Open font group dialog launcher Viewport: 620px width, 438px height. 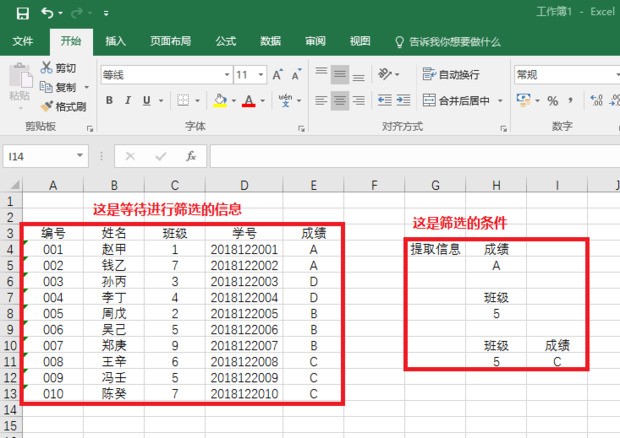[302, 128]
